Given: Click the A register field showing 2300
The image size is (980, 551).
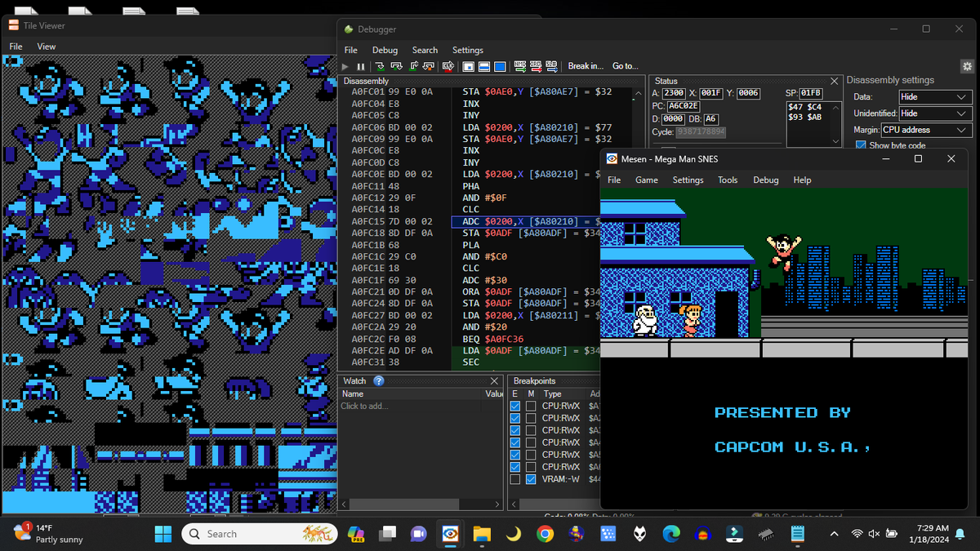Looking at the screenshot, I should click(675, 93).
